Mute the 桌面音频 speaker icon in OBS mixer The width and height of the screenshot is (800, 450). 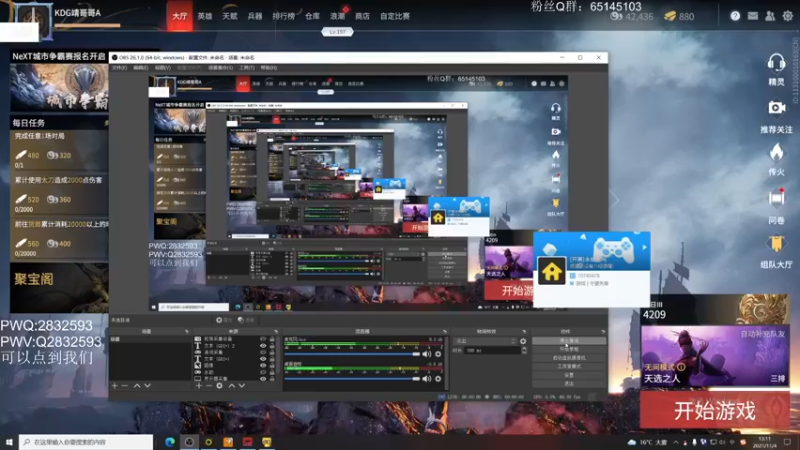427,379
